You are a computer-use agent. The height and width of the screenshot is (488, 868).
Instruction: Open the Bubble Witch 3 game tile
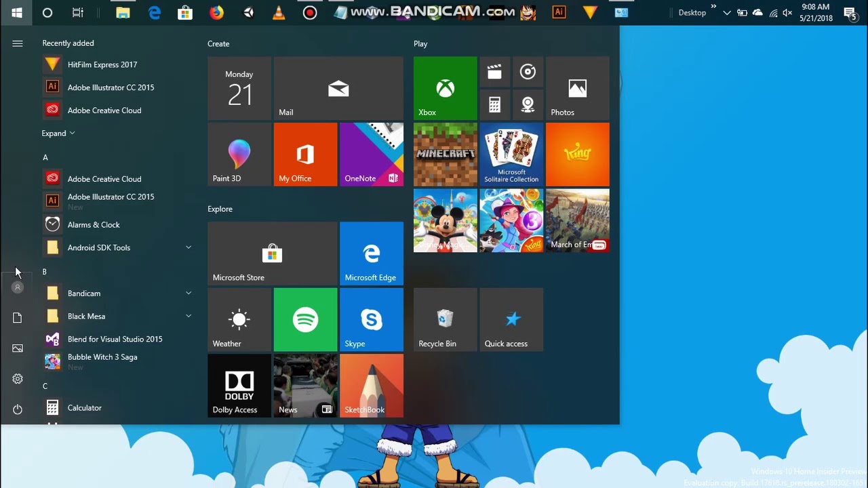click(511, 220)
